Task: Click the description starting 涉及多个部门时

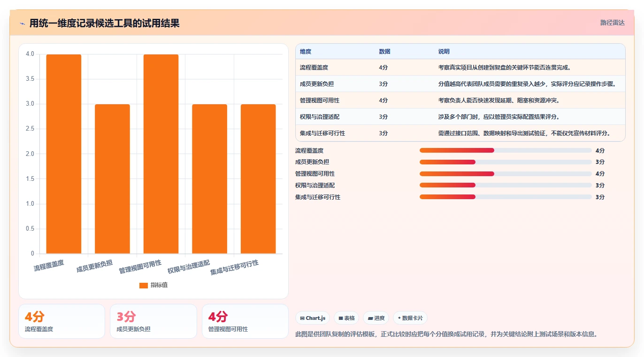Action: (x=499, y=117)
